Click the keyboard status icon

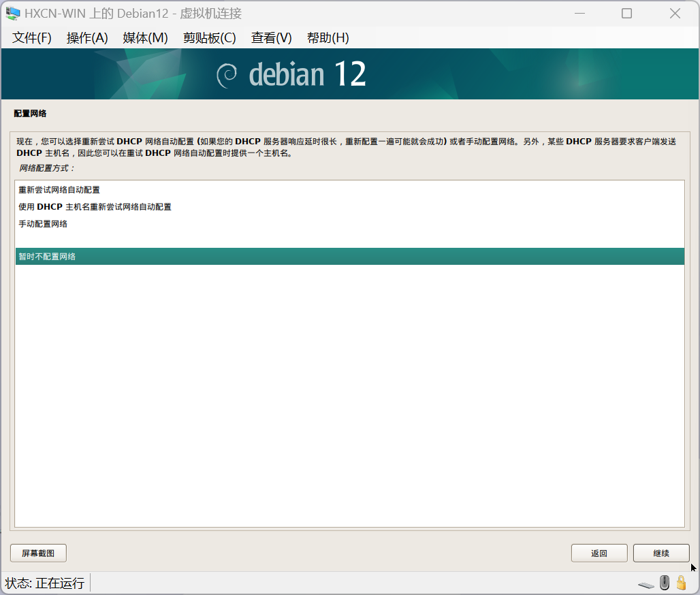(x=646, y=585)
